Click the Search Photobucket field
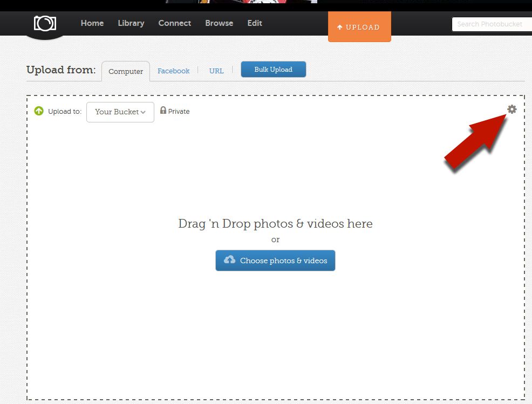This screenshot has height=404, width=532. point(492,24)
